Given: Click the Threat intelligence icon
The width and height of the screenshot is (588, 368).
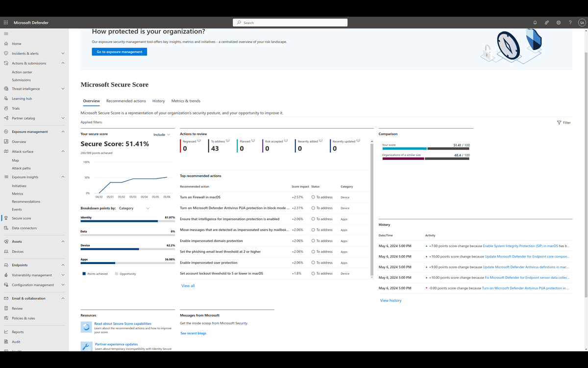Looking at the screenshot, I should pos(6,89).
